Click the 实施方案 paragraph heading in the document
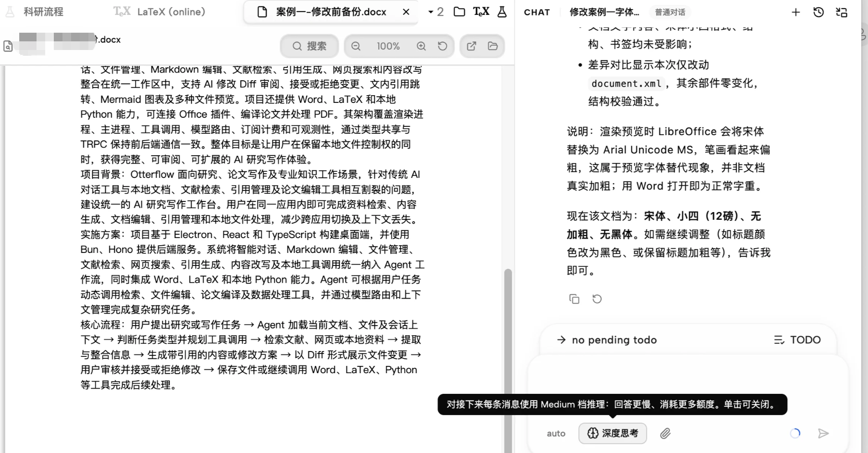The width and height of the screenshot is (868, 453). coord(100,235)
